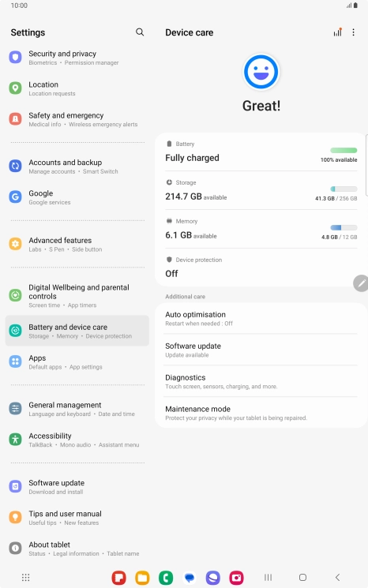The image size is (368, 588).
Task: Tap the Recents navigation button
Action: pos(268,577)
